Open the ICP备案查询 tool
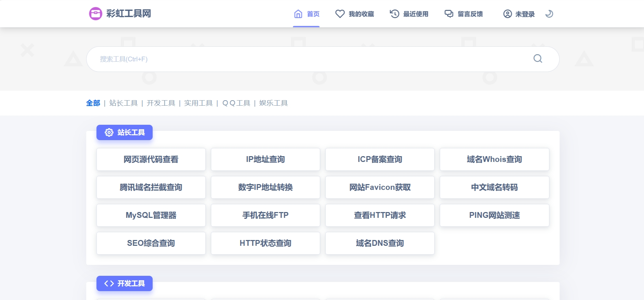644x300 pixels. click(x=380, y=159)
